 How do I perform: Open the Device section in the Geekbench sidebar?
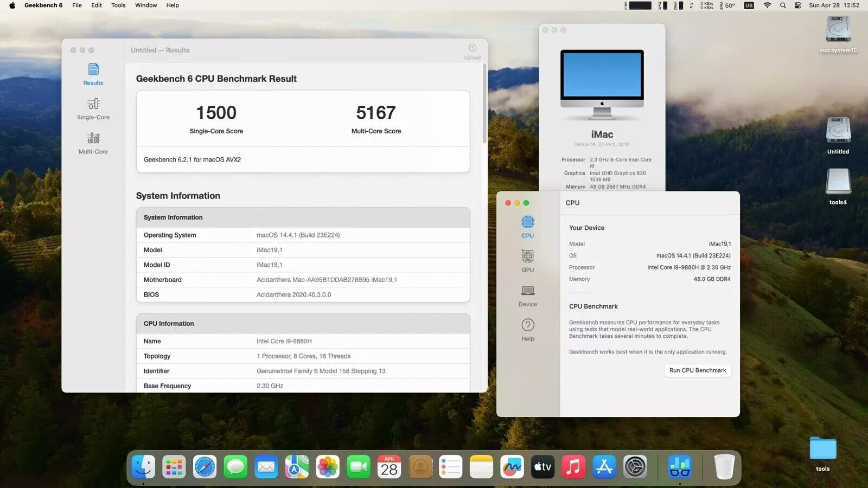tap(528, 296)
